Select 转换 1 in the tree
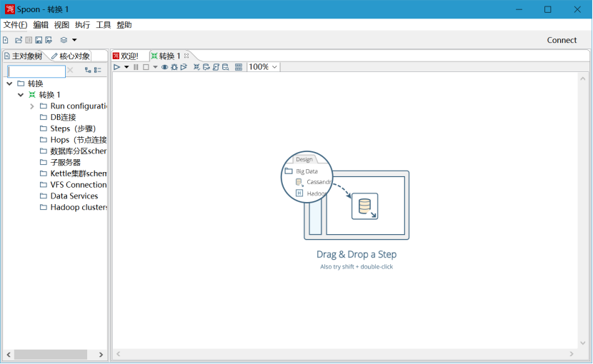593x364 pixels. pyautogui.click(x=49, y=95)
